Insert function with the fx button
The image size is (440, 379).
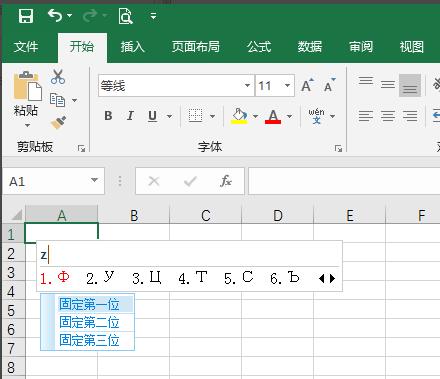tap(226, 181)
